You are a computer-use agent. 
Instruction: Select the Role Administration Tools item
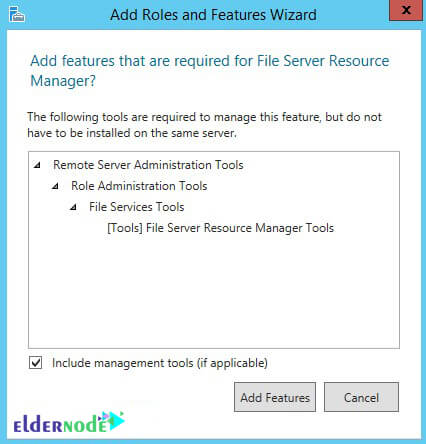(139, 186)
